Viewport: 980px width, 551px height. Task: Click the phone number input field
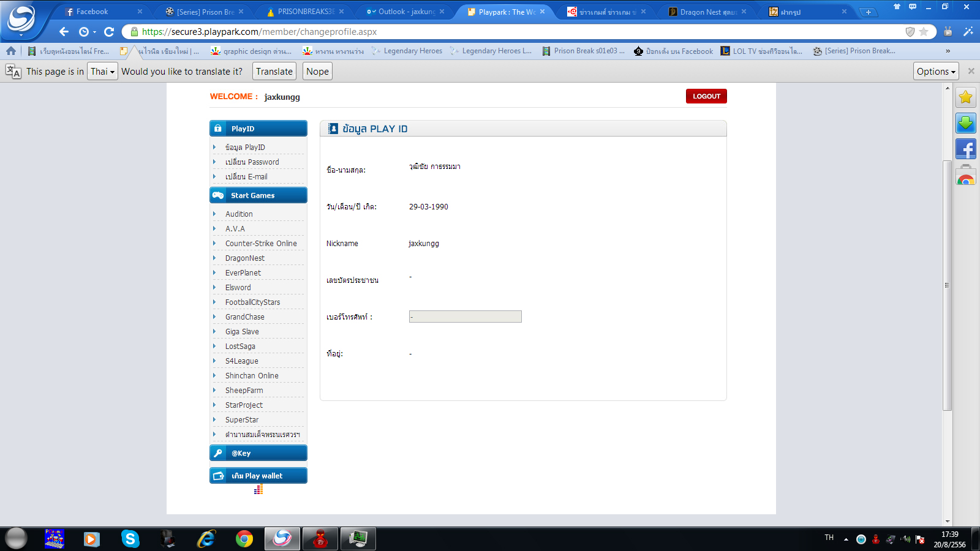(x=466, y=317)
